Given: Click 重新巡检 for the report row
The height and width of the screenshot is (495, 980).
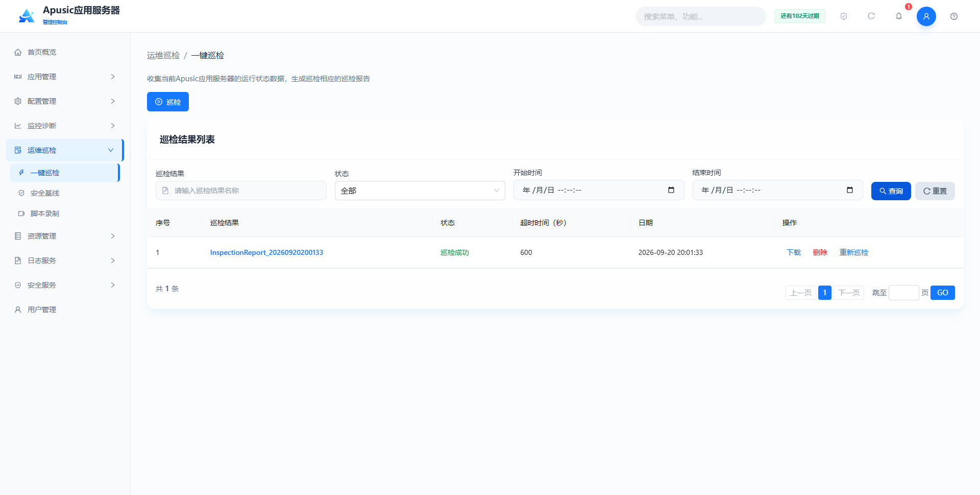Looking at the screenshot, I should pos(854,252).
